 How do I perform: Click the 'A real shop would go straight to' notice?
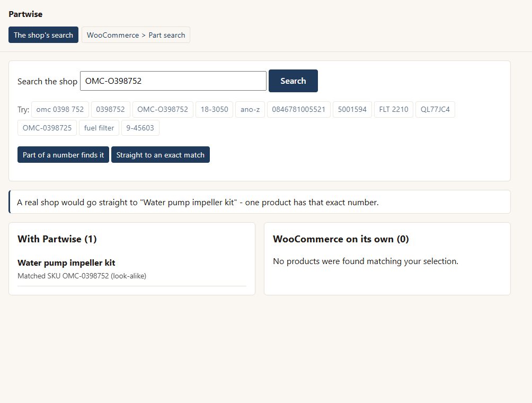click(260, 202)
